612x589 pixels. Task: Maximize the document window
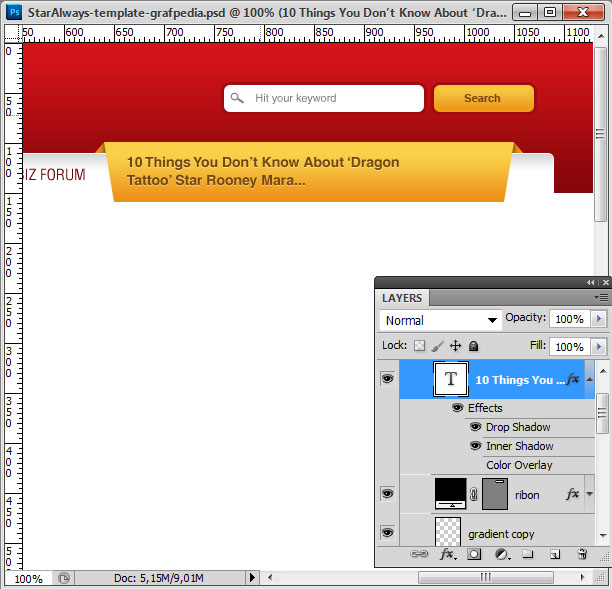point(550,12)
